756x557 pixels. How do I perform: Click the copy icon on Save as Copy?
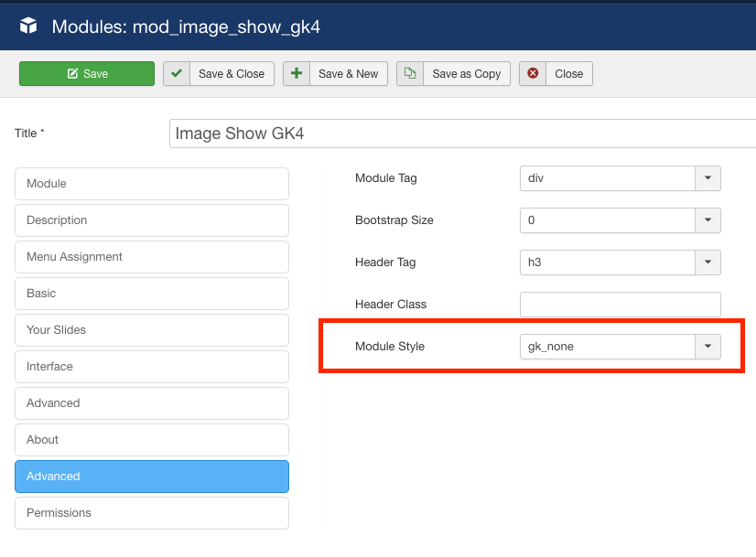(x=410, y=74)
